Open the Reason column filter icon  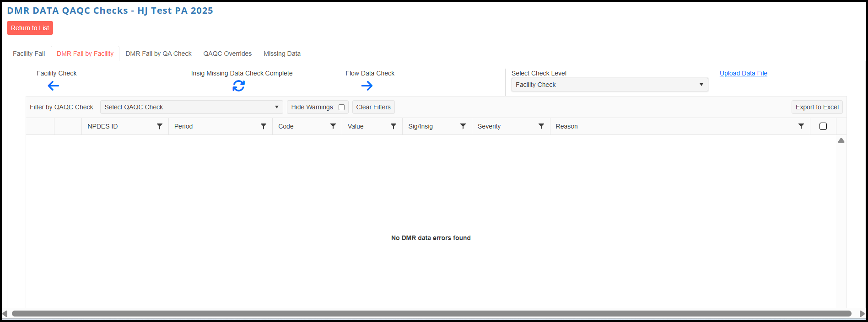801,126
